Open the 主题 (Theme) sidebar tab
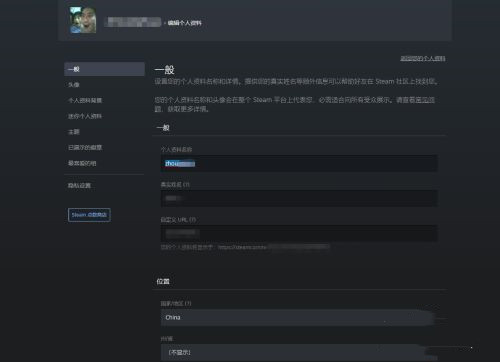 coord(74,132)
